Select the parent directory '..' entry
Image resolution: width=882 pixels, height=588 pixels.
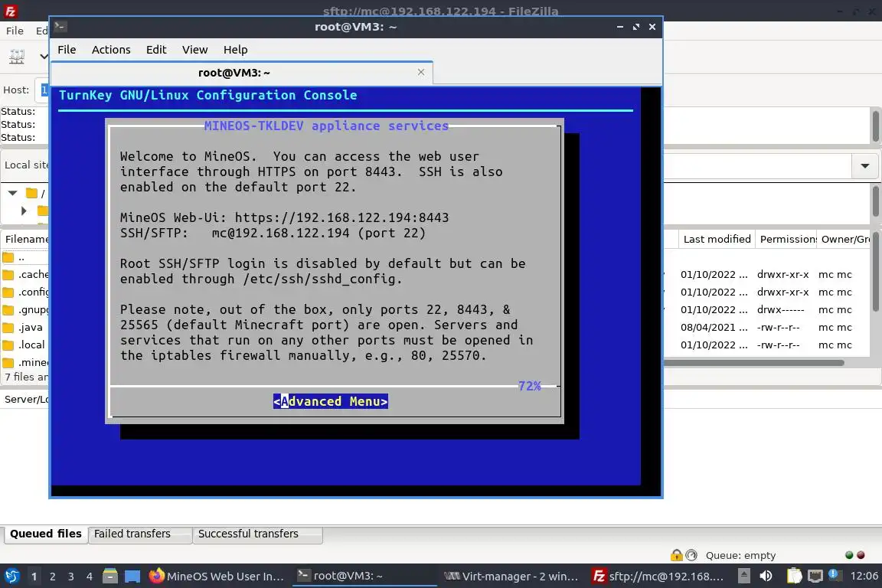(x=21, y=258)
